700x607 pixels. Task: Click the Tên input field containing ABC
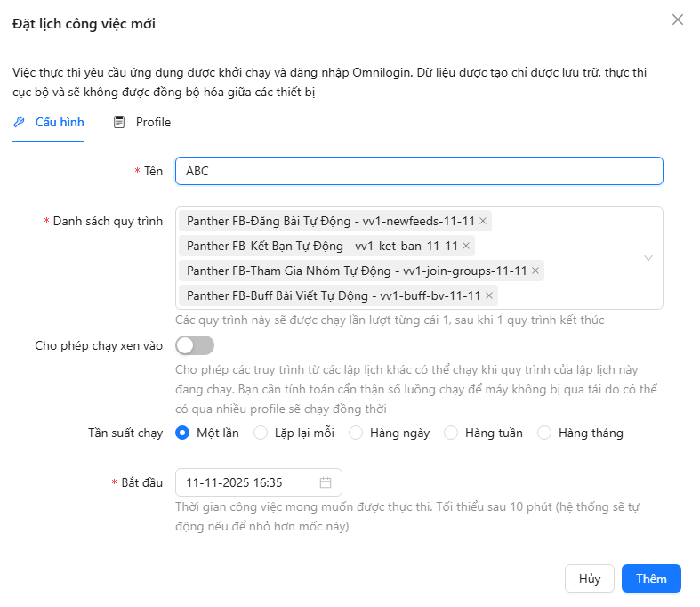[418, 171]
